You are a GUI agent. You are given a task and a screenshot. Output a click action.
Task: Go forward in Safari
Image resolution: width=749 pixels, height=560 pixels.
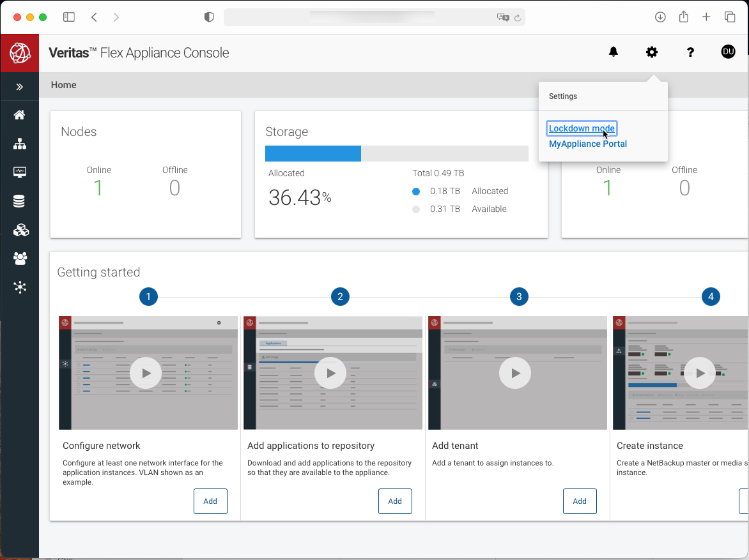(x=116, y=17)
